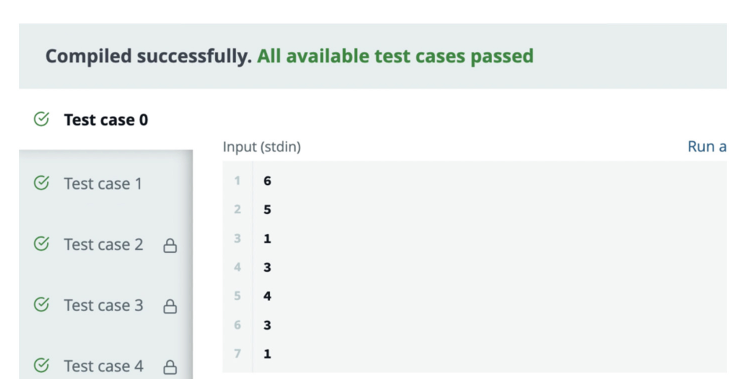This screenshot has height=379, width=739.
Task: Click line number 7 in the stdin gutter
Action: pos(238,354)
